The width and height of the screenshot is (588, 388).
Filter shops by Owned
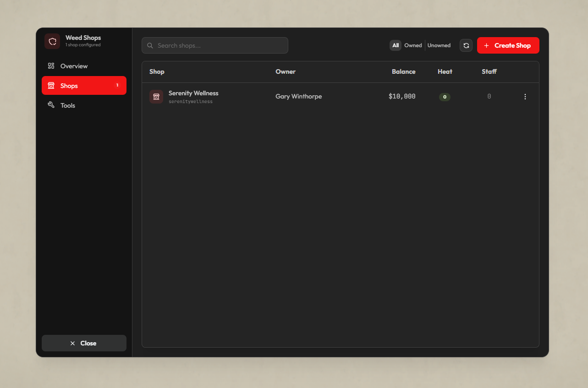point(413,45)
